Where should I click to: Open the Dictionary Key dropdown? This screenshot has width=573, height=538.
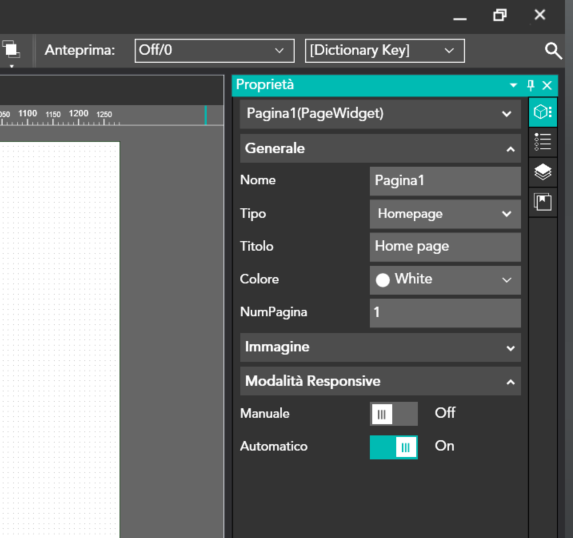coord(385,51)
